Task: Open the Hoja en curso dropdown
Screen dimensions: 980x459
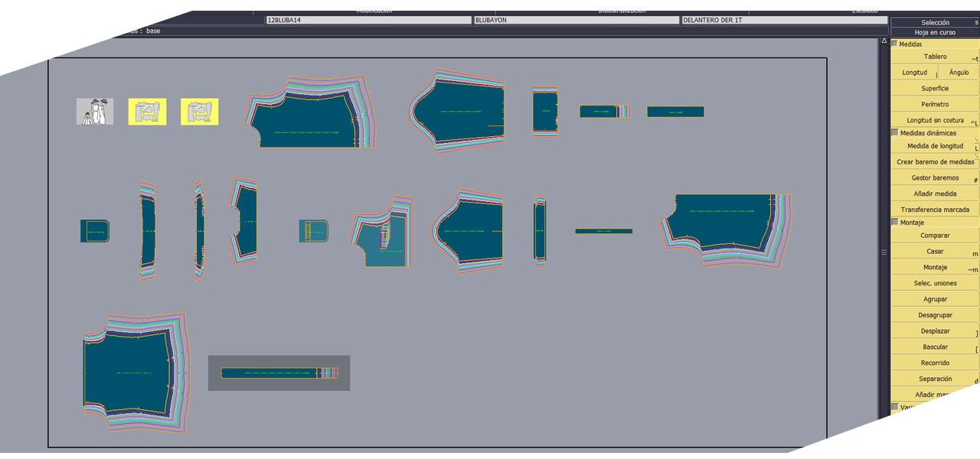Action: (935, 33)
